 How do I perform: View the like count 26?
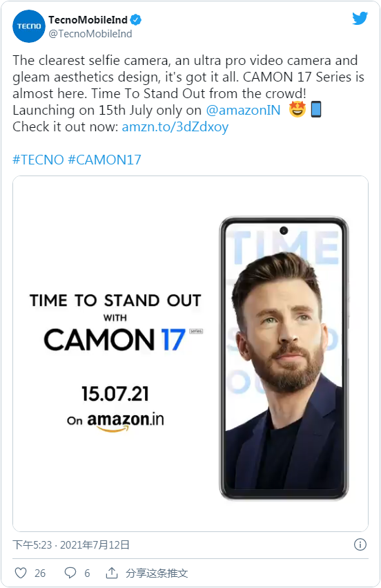[40, 573]
